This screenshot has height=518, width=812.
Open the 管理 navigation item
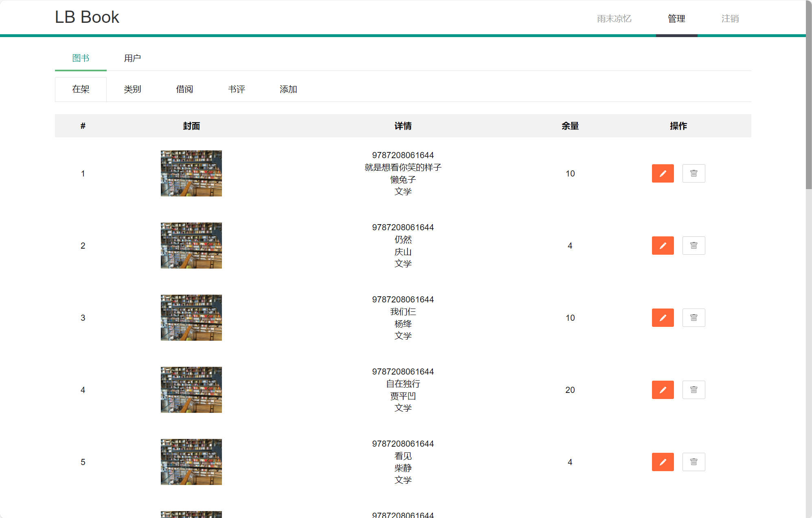click(x=676, y=18)
